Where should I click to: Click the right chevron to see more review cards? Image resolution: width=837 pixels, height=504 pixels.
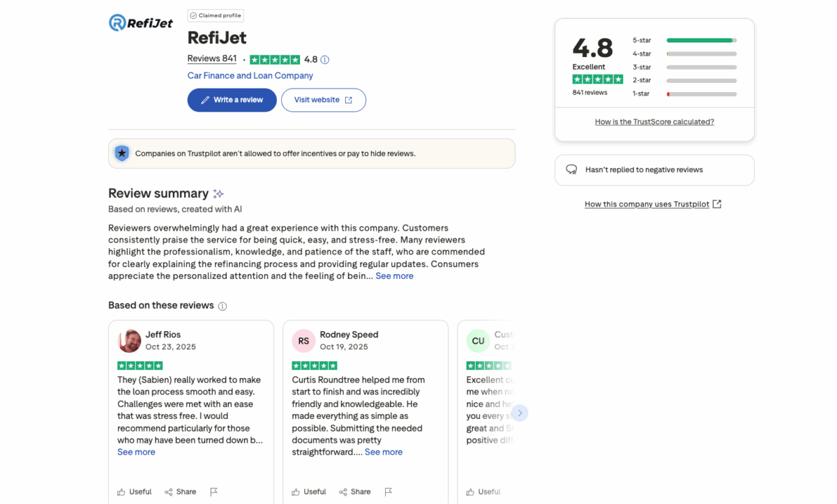click(520, 413)
